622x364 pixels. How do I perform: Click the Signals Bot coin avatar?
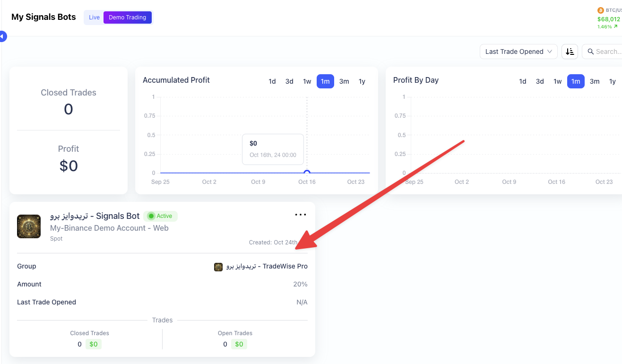(x=29, y=226)
